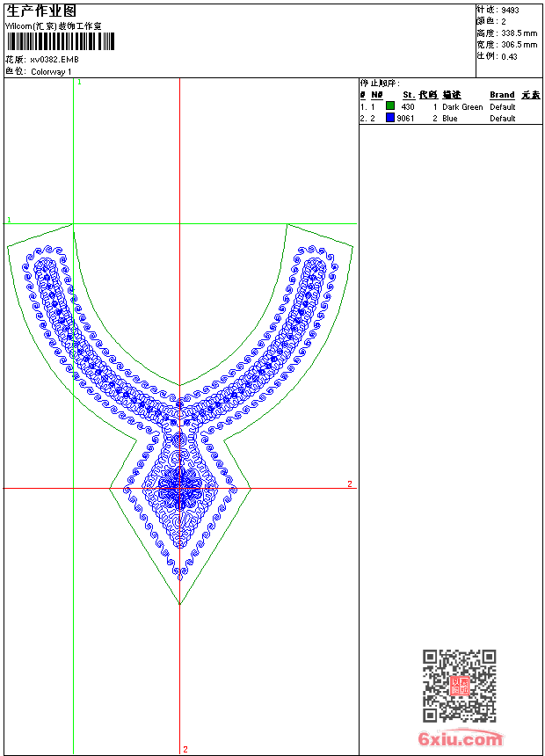Click the red seal inside QR code
Image resolution: width=545 pixels, height=756 pixels.
460,687
